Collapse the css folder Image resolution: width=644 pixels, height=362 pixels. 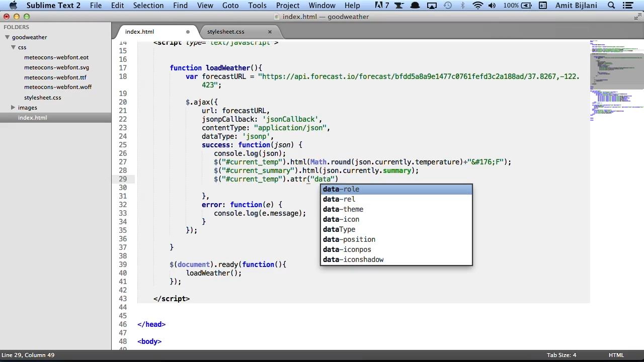(x=14, y=47)
